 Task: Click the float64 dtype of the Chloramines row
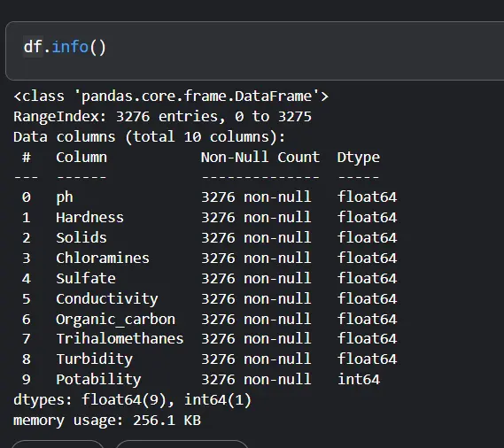(367, 258)
